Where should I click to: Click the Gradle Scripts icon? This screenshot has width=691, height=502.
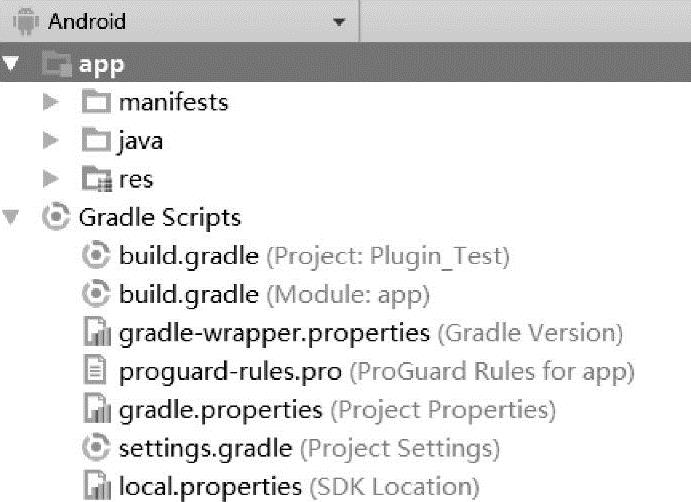58,218
